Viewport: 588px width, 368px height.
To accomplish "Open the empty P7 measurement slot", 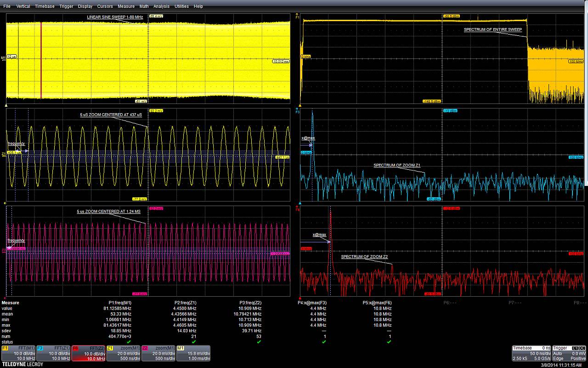I will (x=515, y=303).
